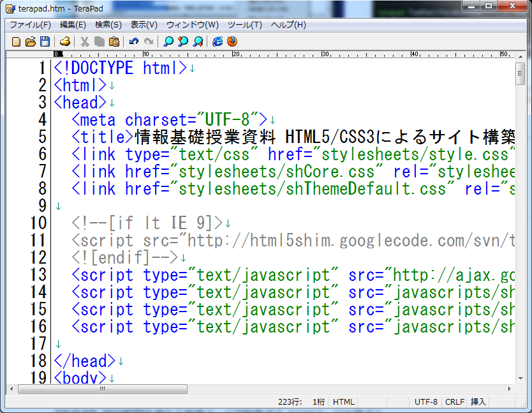Open the ツール(T) menu

pyautogui.click(x=244, y=25)
